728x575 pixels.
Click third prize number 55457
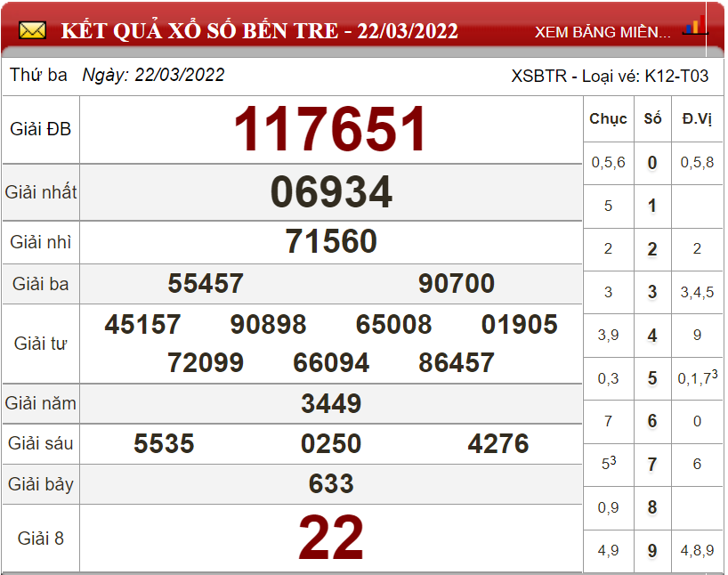click(x=206, y=284)
